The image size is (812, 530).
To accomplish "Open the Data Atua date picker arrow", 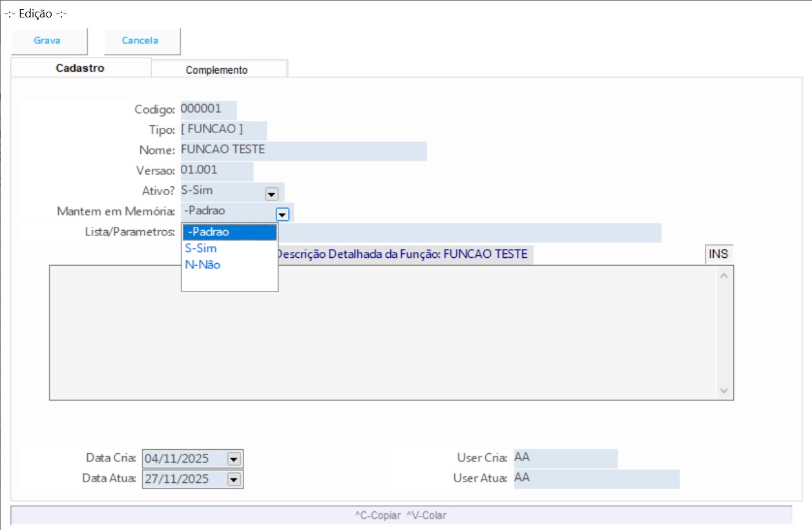I will click(x=234, y=479).
